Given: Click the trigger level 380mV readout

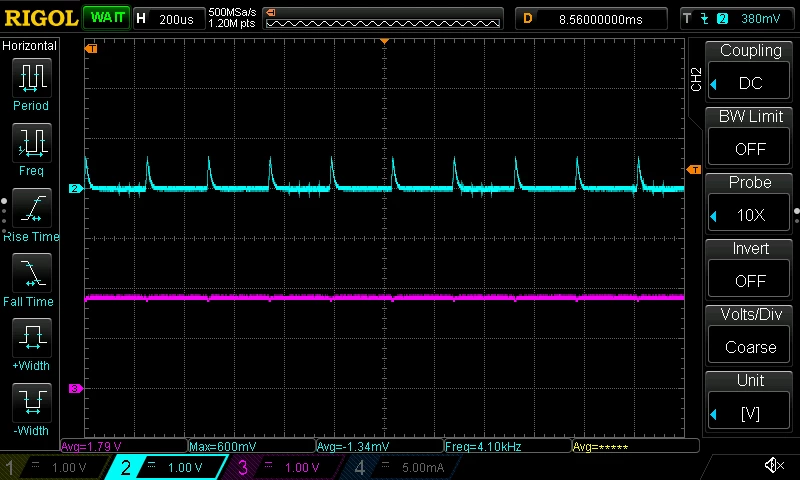Looking at the screenshot, I should point(760,19).
